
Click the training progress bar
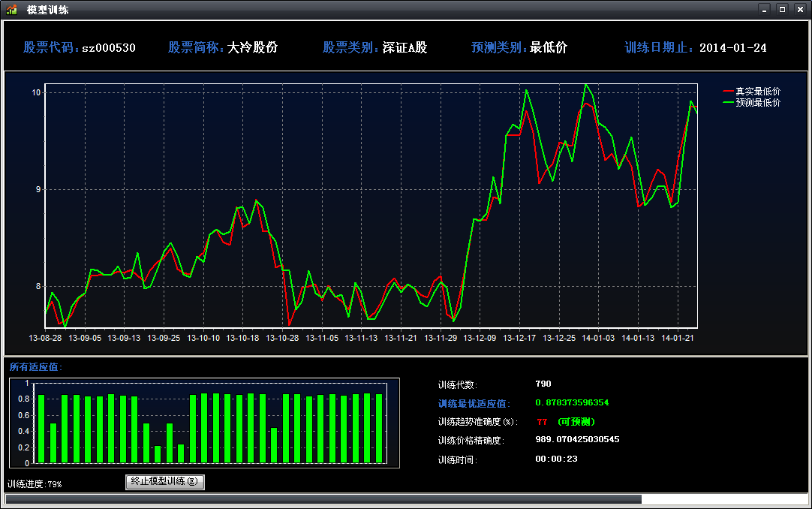[405, 499]
